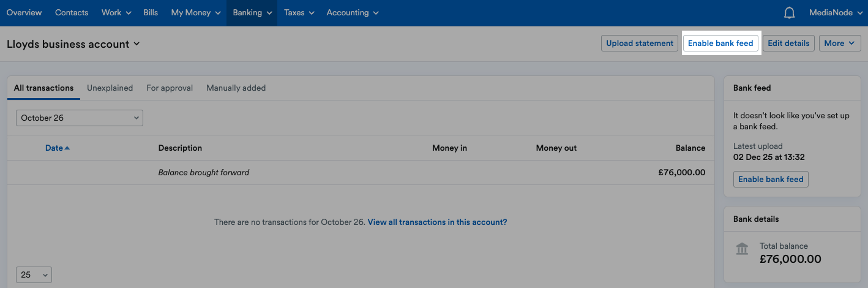Open the Manually added tab
Image resolution: width=868 pixels, height=288 pixels.
click(236, 88)
